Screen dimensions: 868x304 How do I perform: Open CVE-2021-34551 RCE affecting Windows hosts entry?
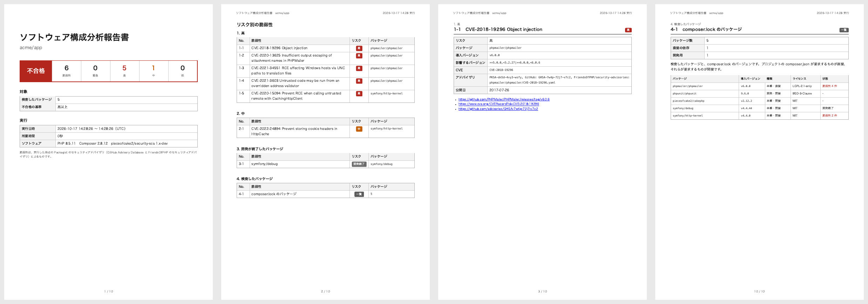pyautogui.click(x=298, y=71)
